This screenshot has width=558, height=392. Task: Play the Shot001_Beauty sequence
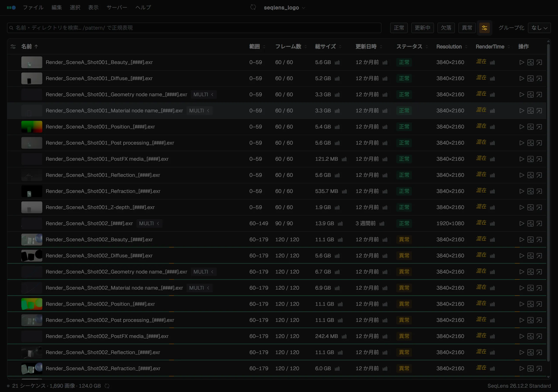522,63
